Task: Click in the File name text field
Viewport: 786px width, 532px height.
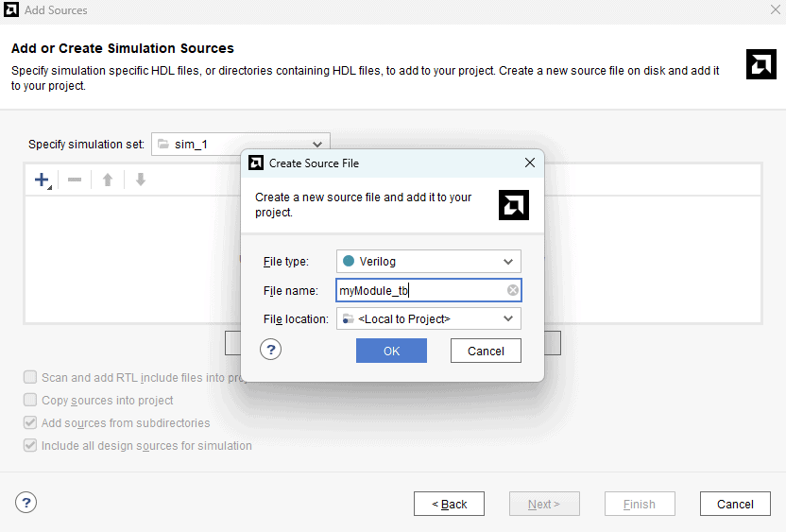Action: point(420,291)
